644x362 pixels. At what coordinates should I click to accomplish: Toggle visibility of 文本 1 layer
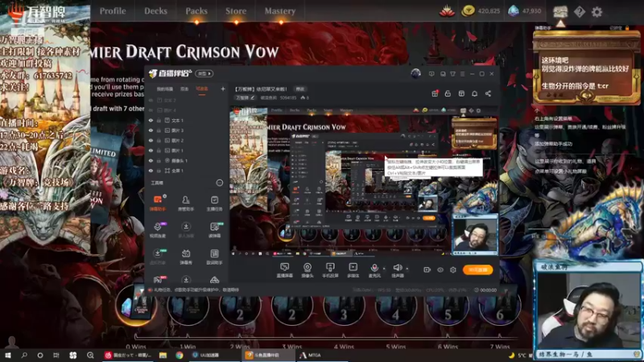[151, 120]
